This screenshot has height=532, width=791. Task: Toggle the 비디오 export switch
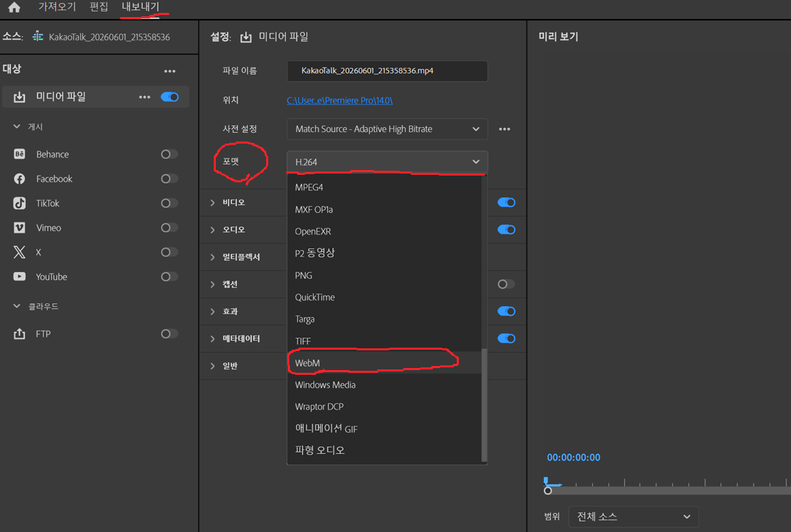506,202
